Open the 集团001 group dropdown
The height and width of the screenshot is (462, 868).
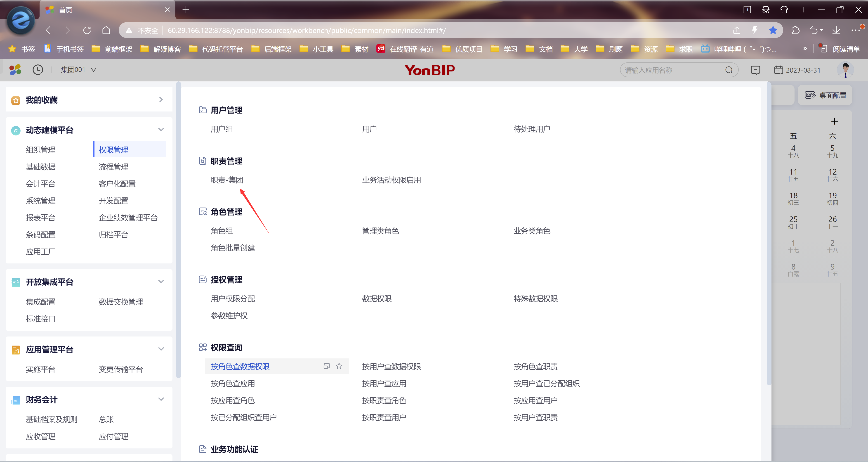click(x=78, y=70)
